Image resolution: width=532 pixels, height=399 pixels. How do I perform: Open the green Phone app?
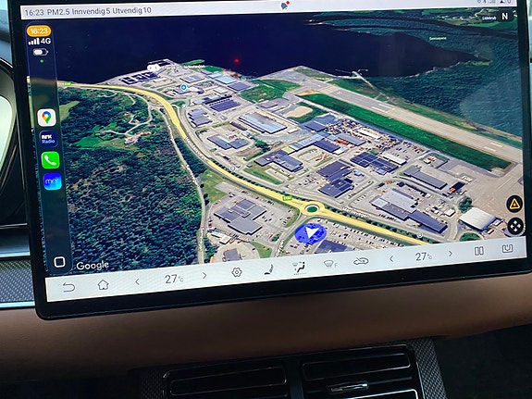click(51, 160)
